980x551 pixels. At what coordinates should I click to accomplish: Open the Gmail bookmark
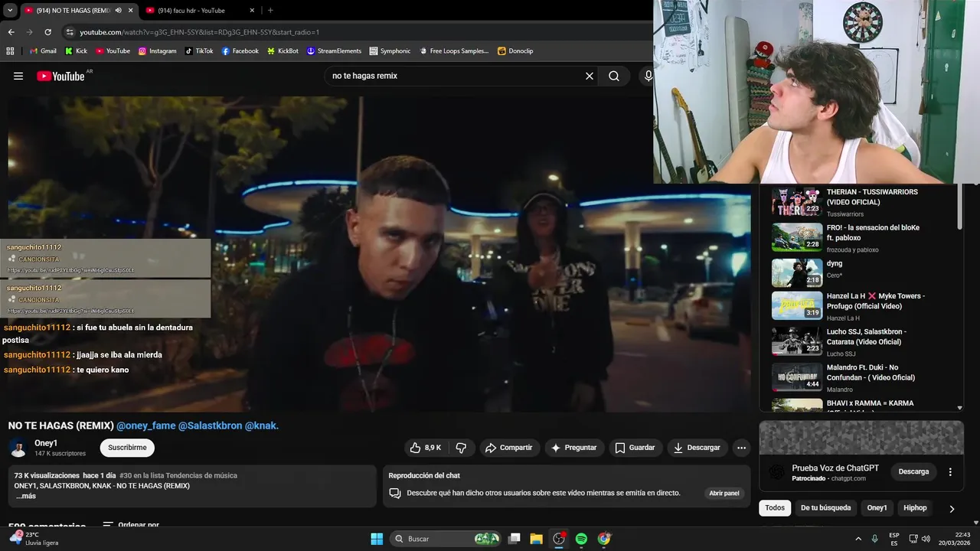pyautogui.click(x=43, y=51)
